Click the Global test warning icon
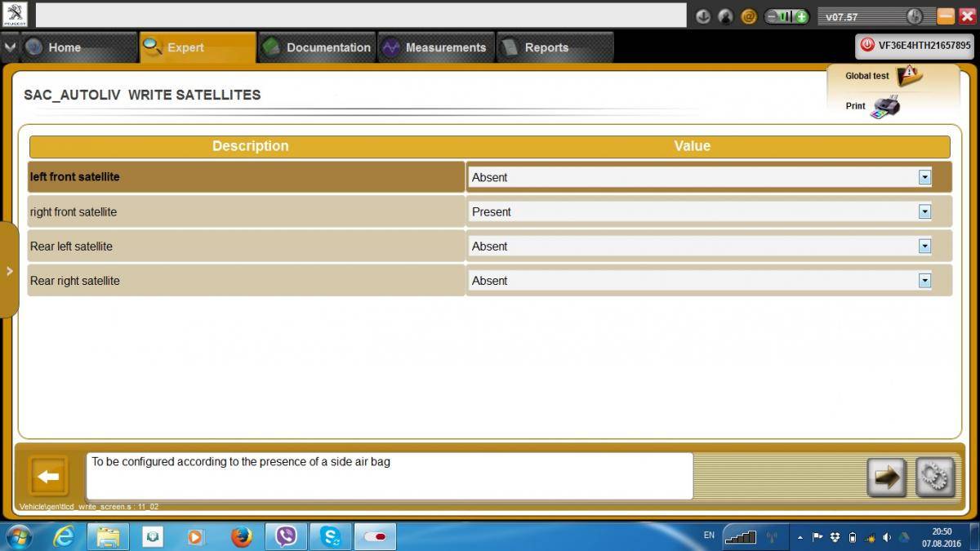 tap(908, 76)
